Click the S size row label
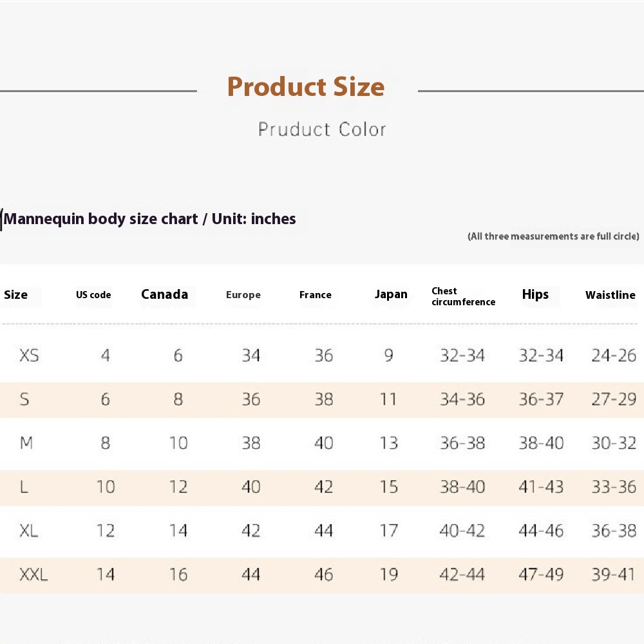The height and width of the screenshot is (644, 644). point(24,399)
